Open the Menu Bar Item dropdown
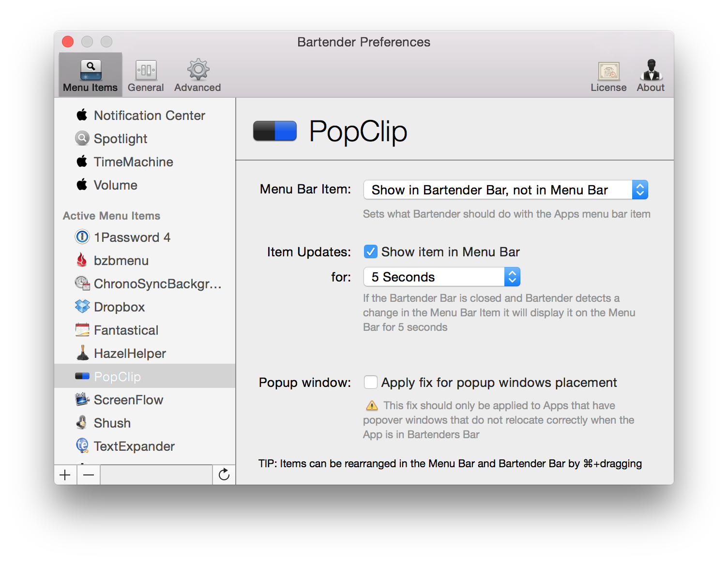728x562 pixels. pyautogui.click(x=505, y=190)
